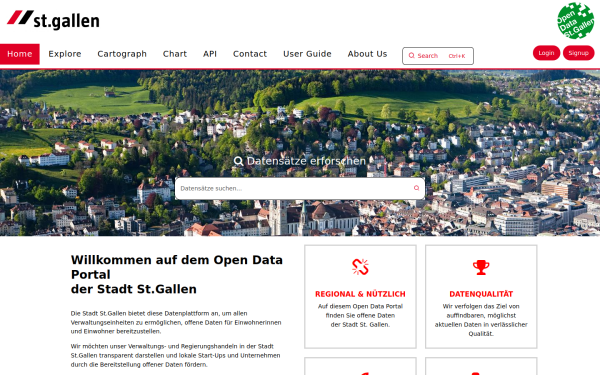Open the Search Ctrl+K quick search box

438,56
